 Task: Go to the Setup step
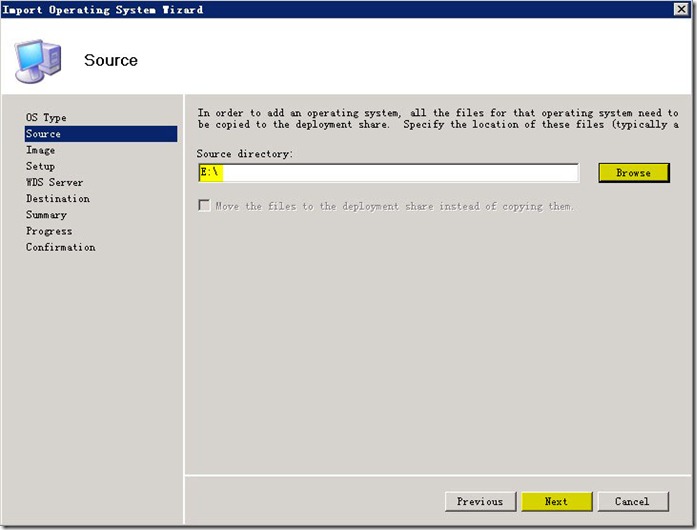click(40, 166)
